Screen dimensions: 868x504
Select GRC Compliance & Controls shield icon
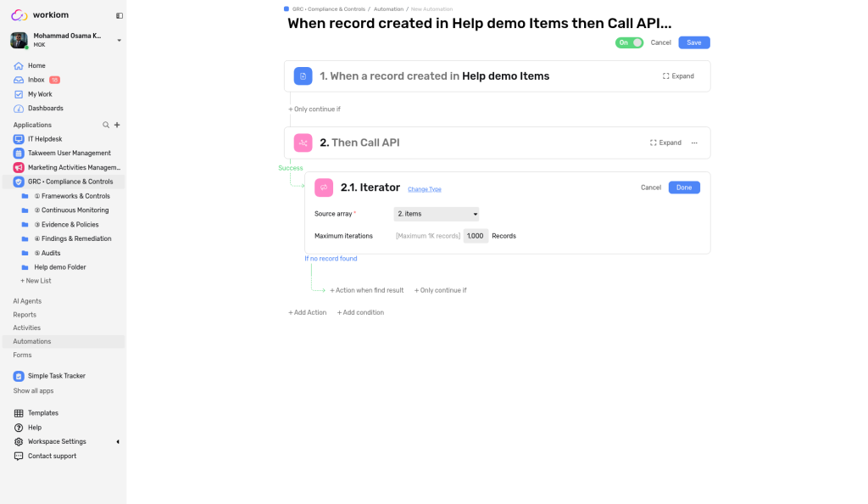[x=19, y=182]
